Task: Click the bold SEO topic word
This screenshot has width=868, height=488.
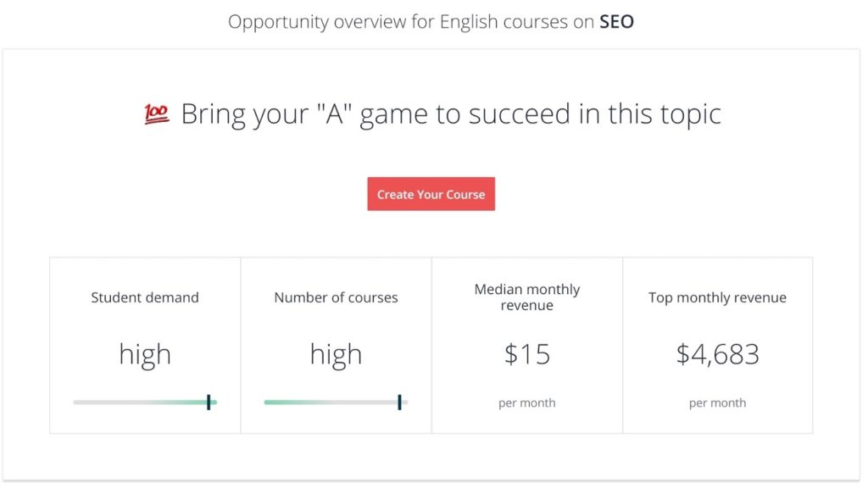Action: pos(617,21)
